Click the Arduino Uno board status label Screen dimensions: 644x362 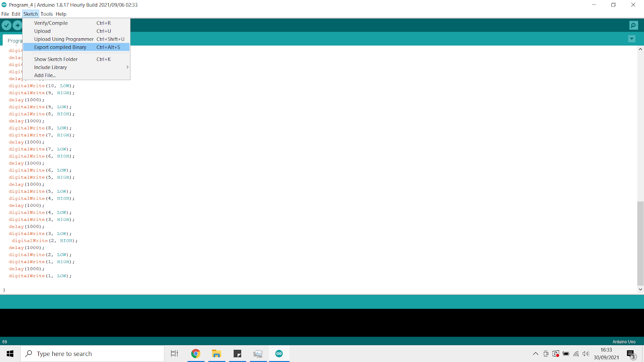click(x=624, y=342)
